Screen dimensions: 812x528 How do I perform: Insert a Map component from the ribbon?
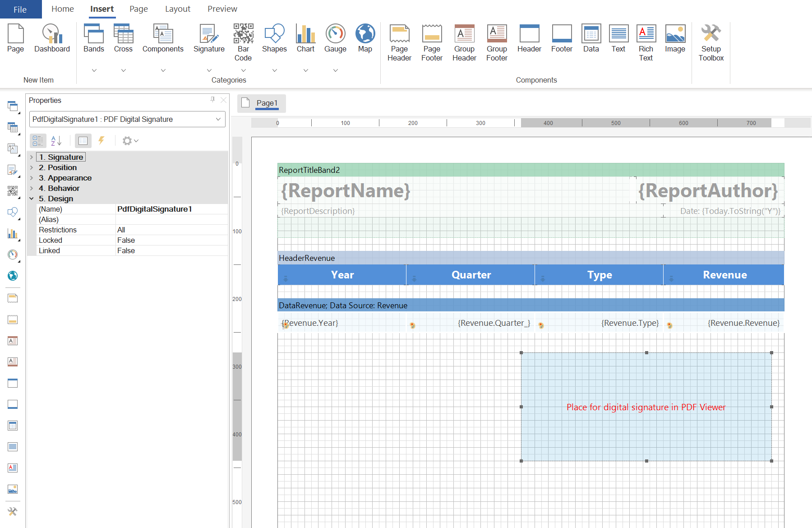pos(365,38)
